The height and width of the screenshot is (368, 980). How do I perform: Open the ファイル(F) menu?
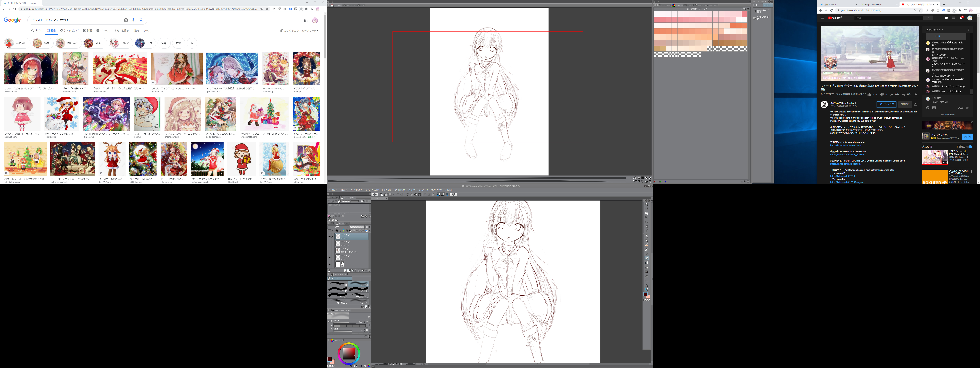click(333, 190)
